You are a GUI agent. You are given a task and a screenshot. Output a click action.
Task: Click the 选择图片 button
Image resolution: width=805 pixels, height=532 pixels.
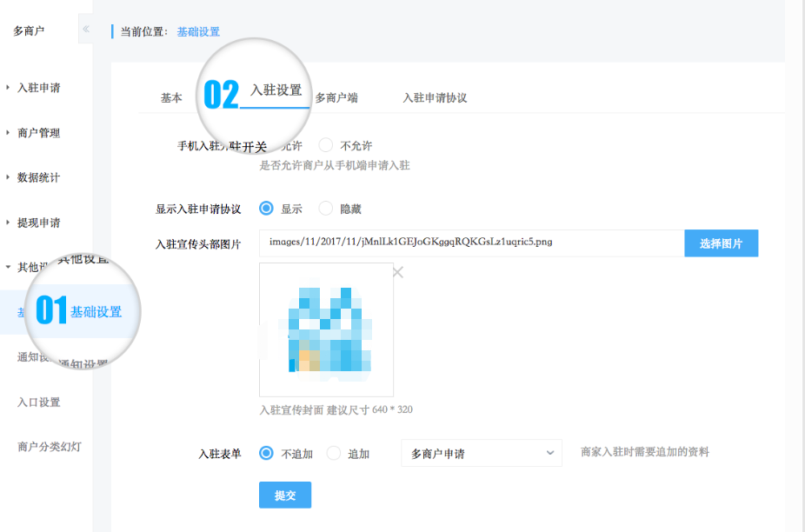tap(721, 243)
